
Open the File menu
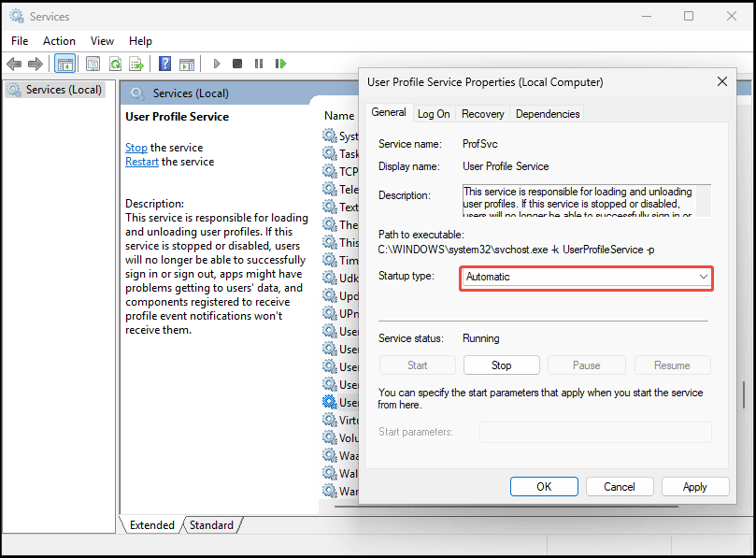click(x=20, y=41)
